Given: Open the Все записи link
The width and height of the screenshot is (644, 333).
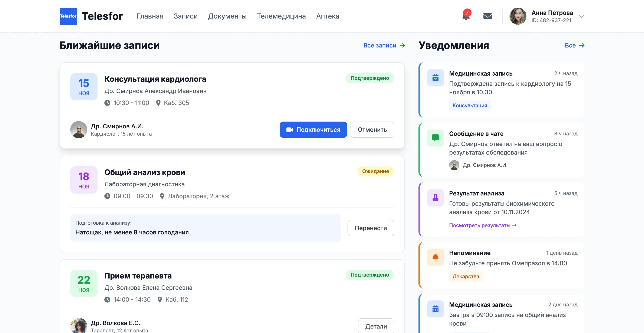Looking at the screenshot, I should (380, 46).
